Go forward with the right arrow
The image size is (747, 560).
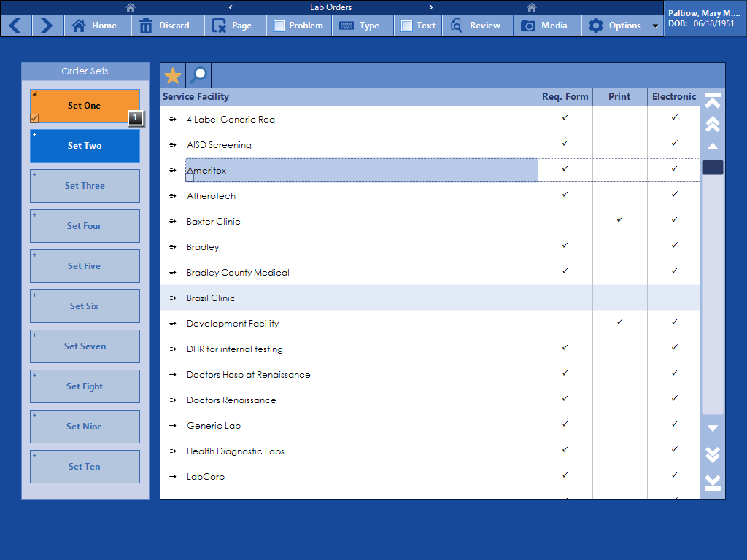point(47,26)
